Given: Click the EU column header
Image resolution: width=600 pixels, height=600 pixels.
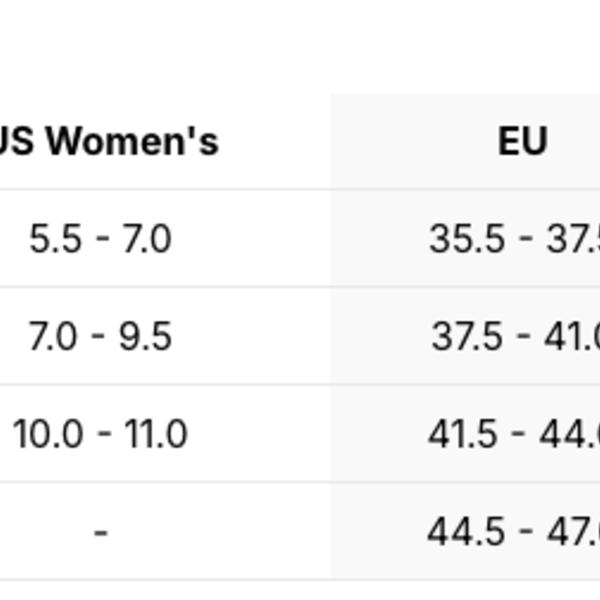Looking at the screenshot, I should pyautogui.click(x=522, y=141).
